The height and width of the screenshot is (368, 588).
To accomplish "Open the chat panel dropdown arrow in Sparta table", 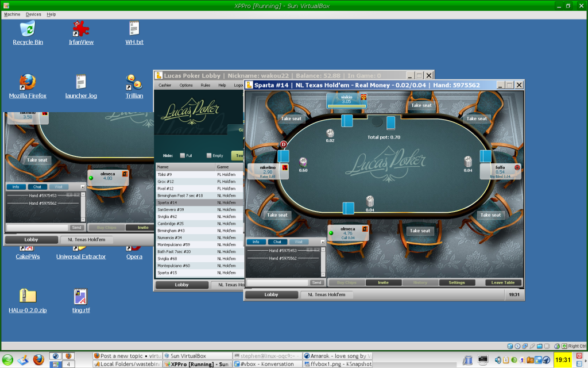I will tap(323, 242).
